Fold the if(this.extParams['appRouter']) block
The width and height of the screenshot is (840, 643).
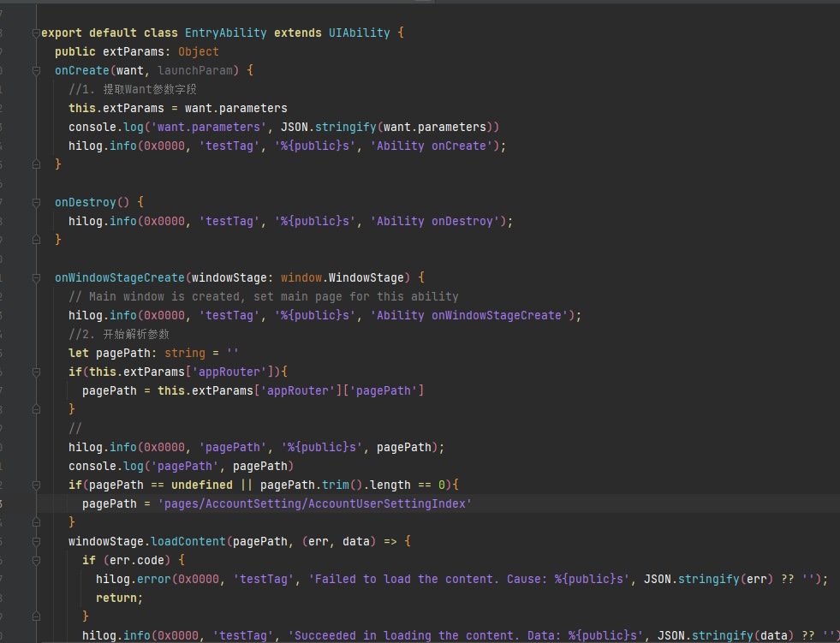(x=36, y=372)
